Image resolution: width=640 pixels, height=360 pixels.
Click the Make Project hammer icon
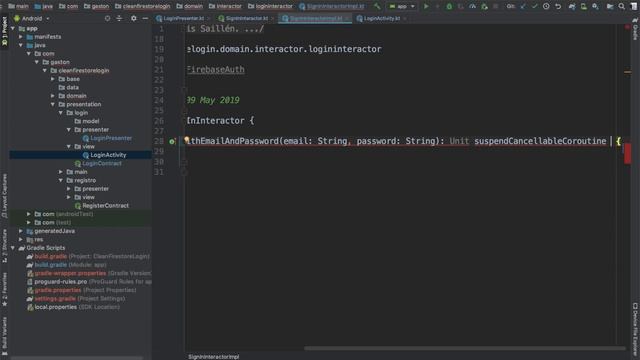tap(376, 6)
